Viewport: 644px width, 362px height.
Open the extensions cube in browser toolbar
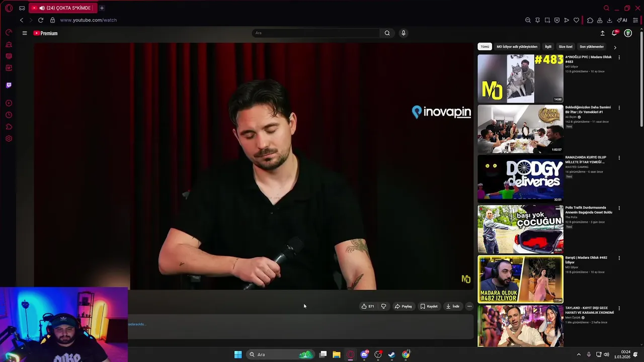[590, 20]
